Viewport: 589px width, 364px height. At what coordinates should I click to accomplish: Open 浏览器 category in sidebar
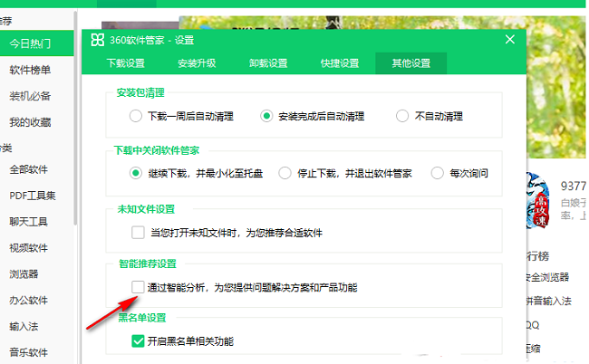click(x=24, y=274)
